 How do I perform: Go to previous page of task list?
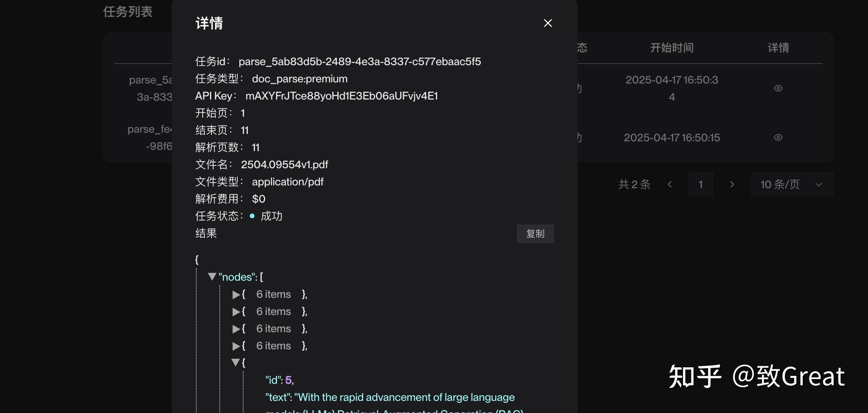[670, 184]
